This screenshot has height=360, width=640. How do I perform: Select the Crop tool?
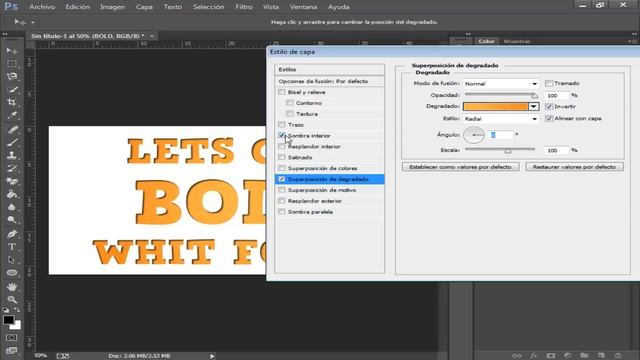click(x=11, y=102)
